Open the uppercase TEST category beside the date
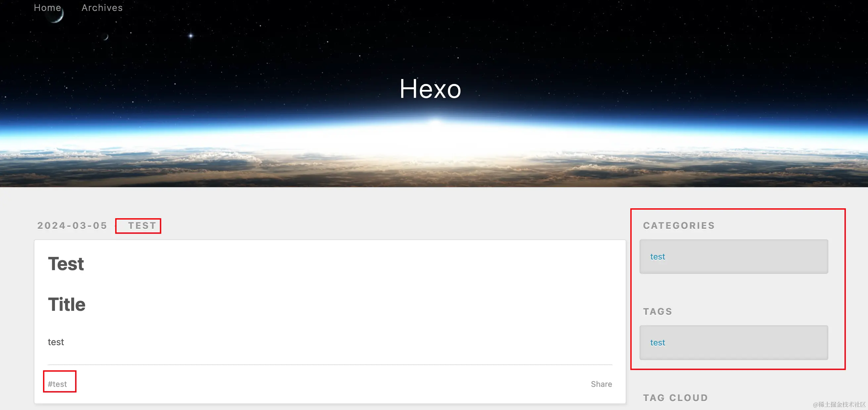Image resolution: width=868 pixels, height=410 pixels. coord(142,225)
